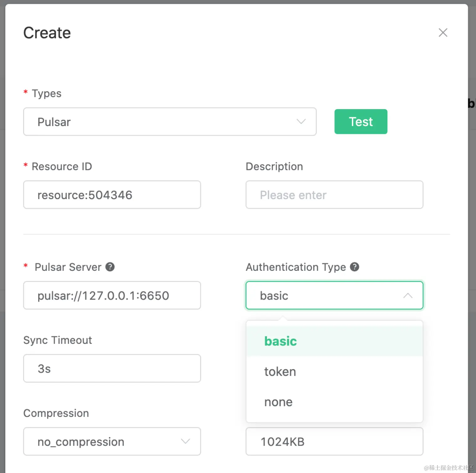This screenshot has width=476, height=473.
Task: Click the help icon beside Pulsar Server
Action: [110, 267]
